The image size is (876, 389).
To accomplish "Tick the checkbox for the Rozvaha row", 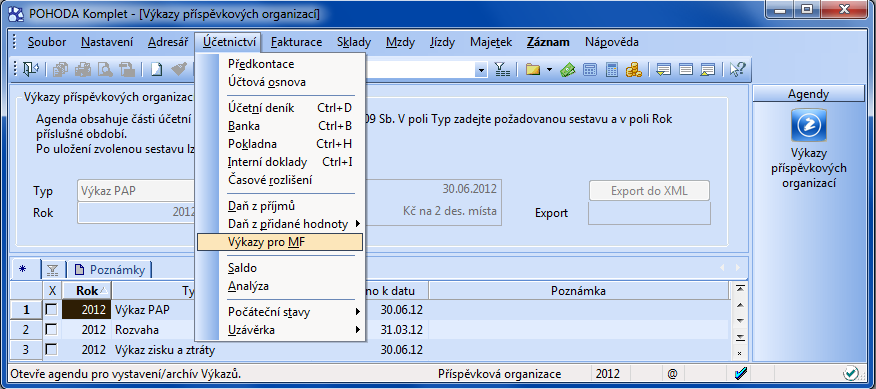I will tap(51, 330).
